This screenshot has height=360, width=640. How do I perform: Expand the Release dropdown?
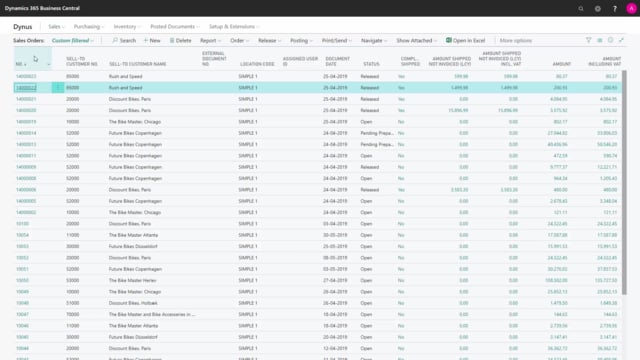[269, 40]
